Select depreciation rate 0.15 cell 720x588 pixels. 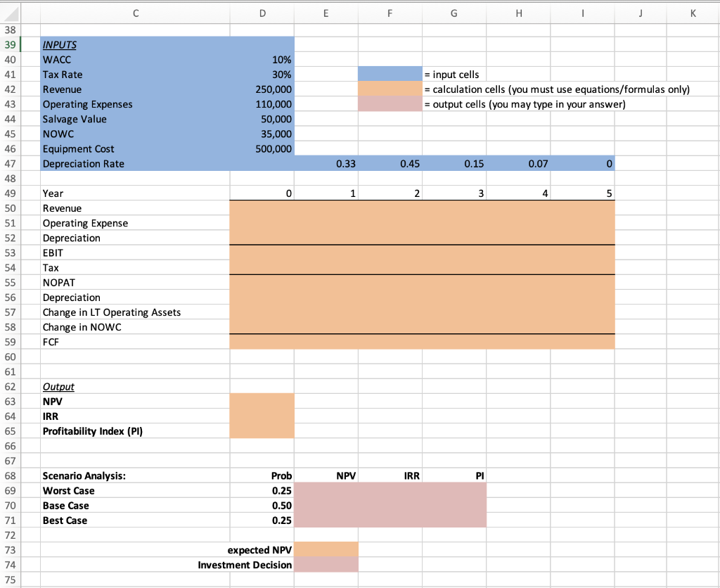pos(454,164)
